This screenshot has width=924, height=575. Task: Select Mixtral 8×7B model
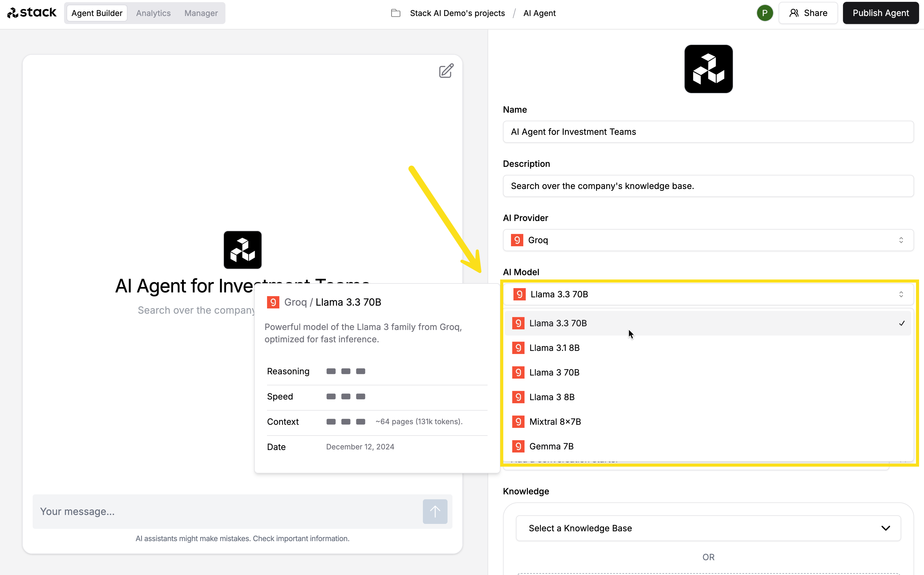click(707, 422)
